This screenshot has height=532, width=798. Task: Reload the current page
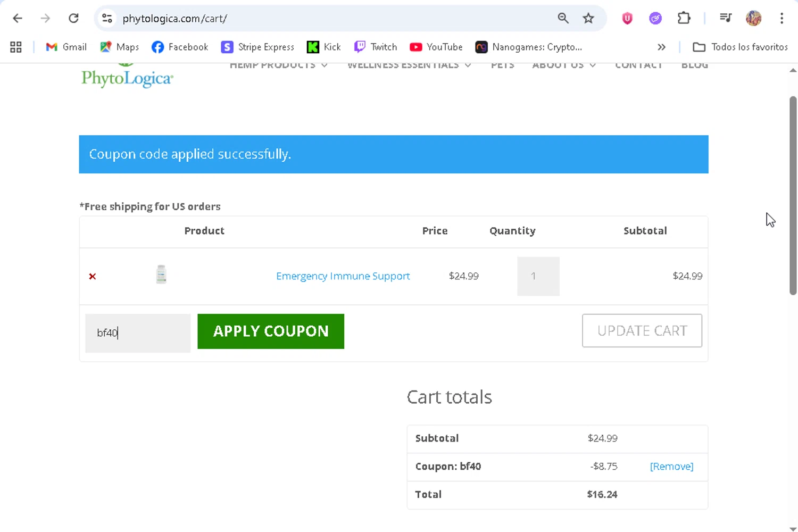click(x=73, y=19)
